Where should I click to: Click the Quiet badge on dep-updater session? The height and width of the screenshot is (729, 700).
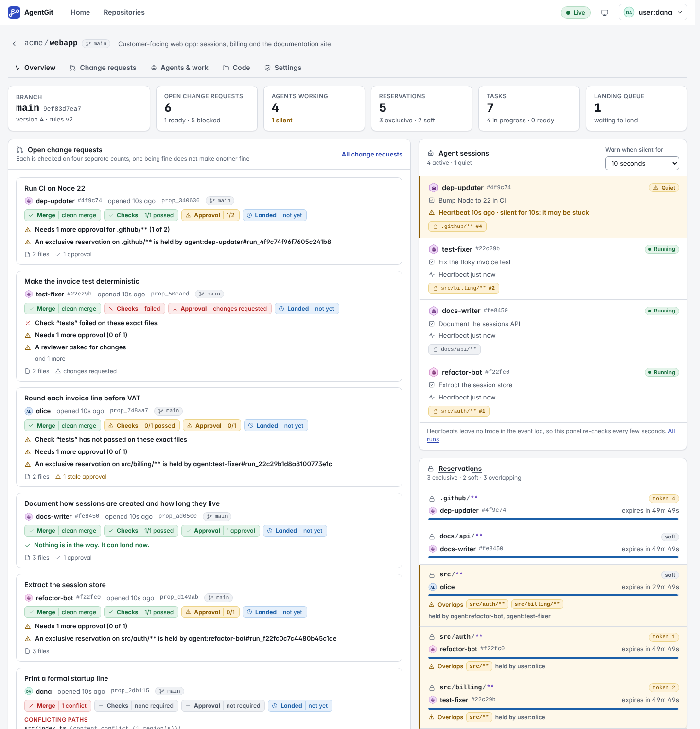point(664,188)
